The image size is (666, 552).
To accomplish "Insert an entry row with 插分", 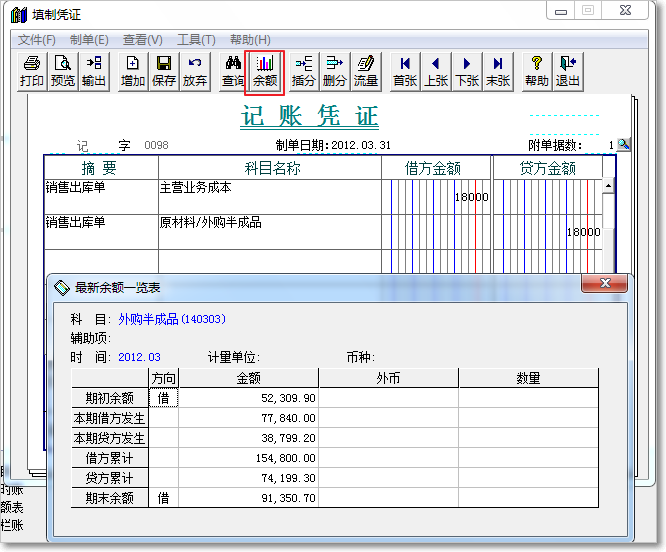I will coord(304,71).
